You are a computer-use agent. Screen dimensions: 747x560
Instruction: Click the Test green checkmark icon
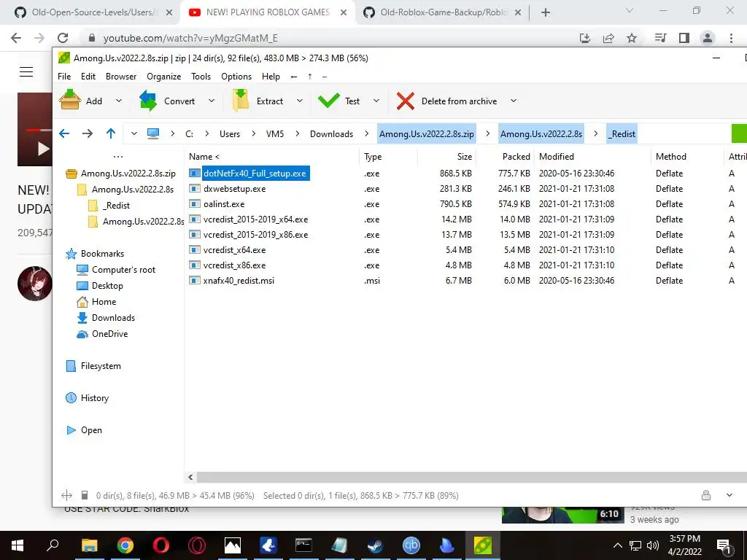pyautogui.click(x=328, y=101)
